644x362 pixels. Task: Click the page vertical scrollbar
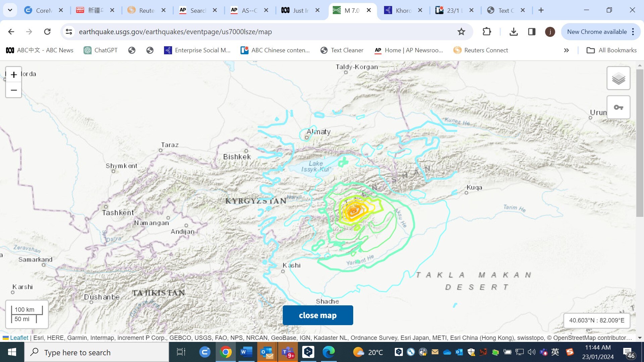pyautogui.click(x=640, y=142)
